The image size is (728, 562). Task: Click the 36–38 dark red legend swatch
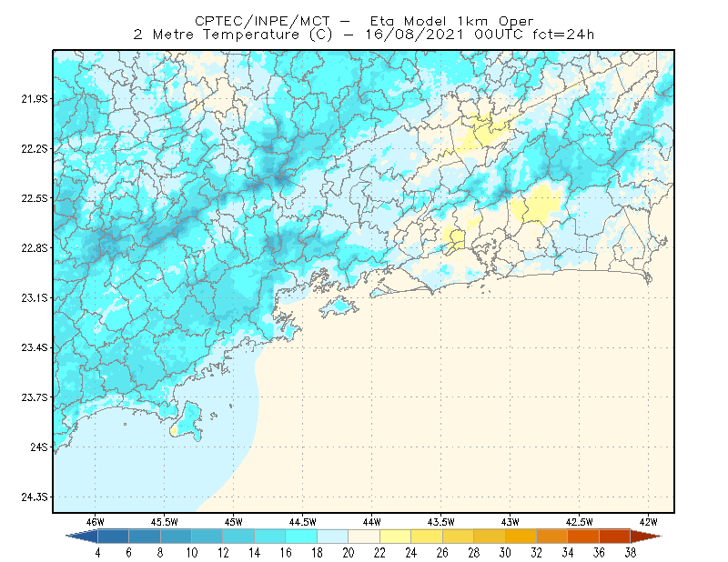(x=615, y=537)
